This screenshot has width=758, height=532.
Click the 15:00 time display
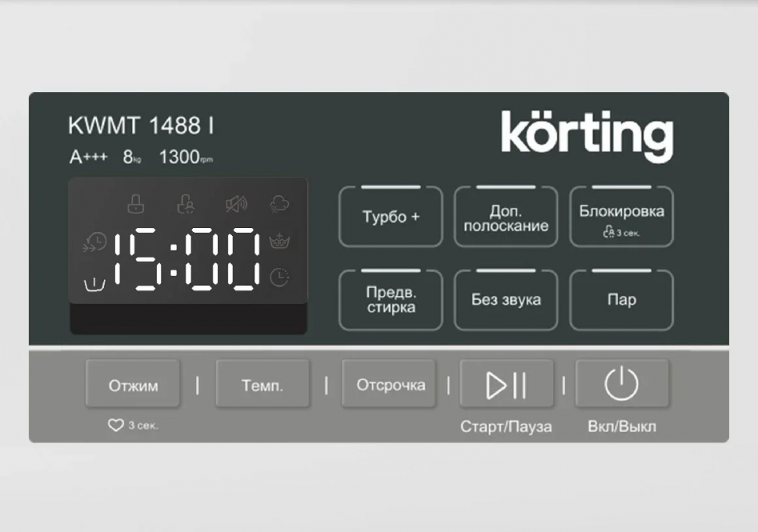point(187,259)
